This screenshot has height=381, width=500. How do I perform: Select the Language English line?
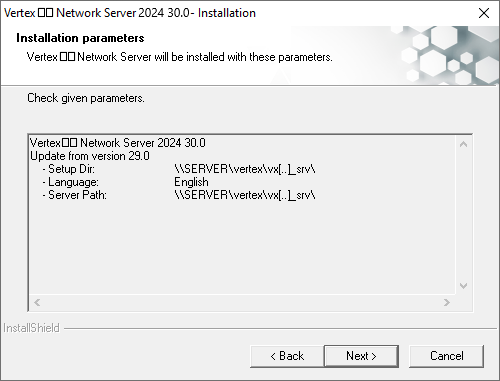tap(125, 182)
